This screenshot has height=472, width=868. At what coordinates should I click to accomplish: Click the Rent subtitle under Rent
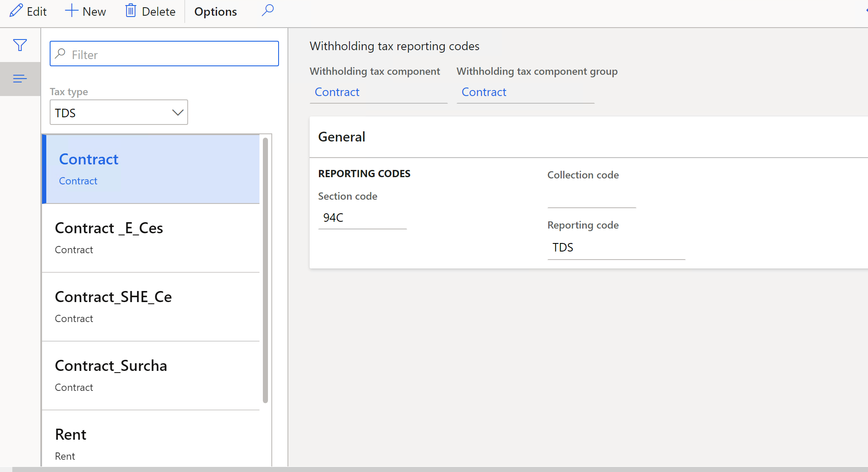[x=65, y=456]
